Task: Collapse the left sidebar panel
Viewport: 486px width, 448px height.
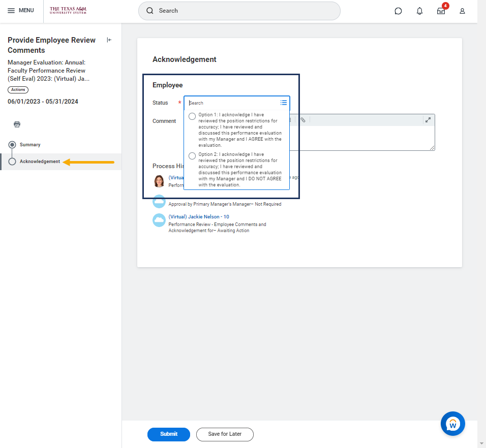Action: click(109, 40)
